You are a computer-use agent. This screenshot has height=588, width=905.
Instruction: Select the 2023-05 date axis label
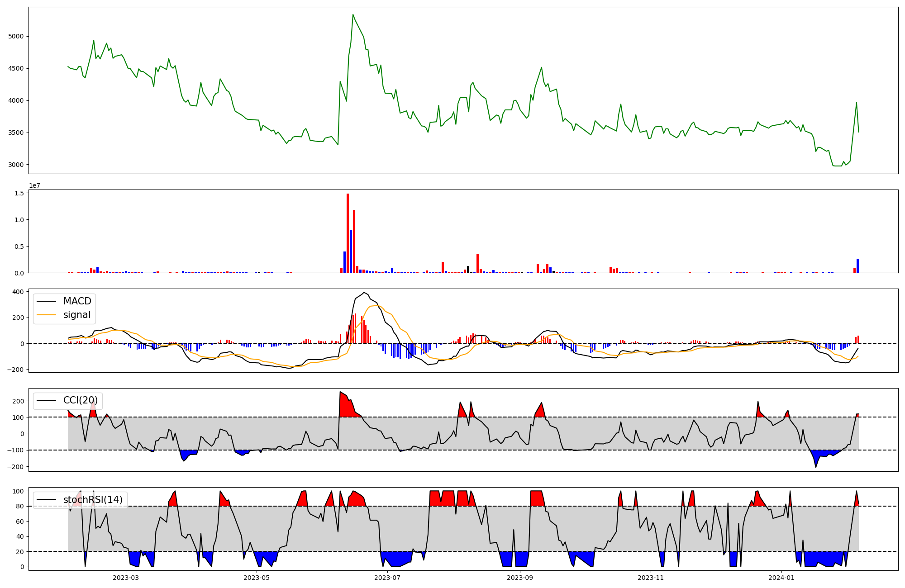(257, 578)
